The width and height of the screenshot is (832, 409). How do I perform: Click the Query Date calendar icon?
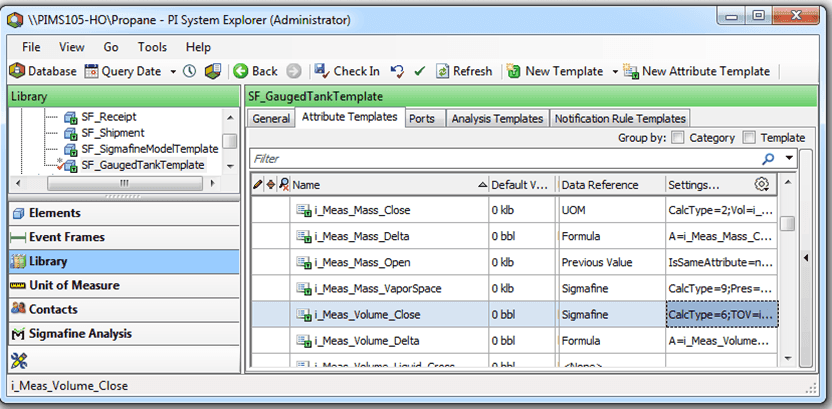coord(92,71)
